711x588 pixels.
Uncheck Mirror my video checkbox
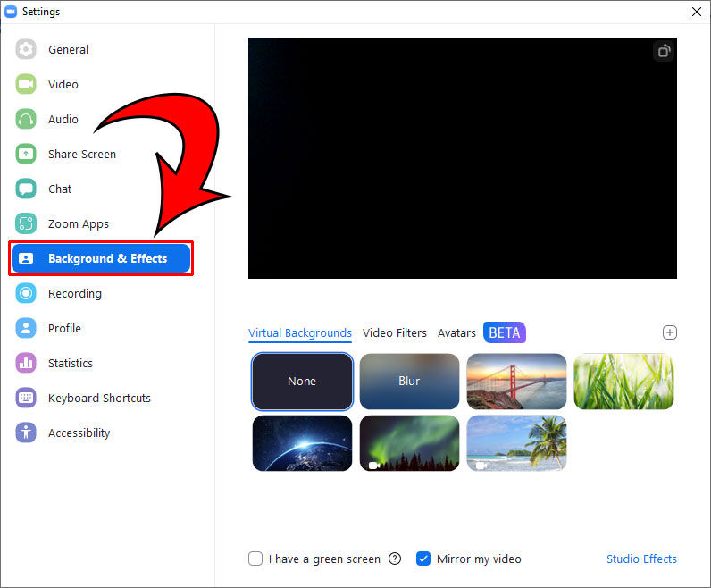click(423, 559)
